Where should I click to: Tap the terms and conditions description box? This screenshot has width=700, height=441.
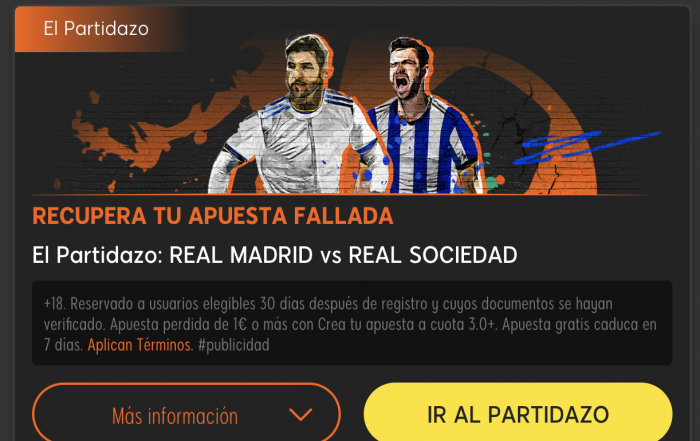click(352, 323)
